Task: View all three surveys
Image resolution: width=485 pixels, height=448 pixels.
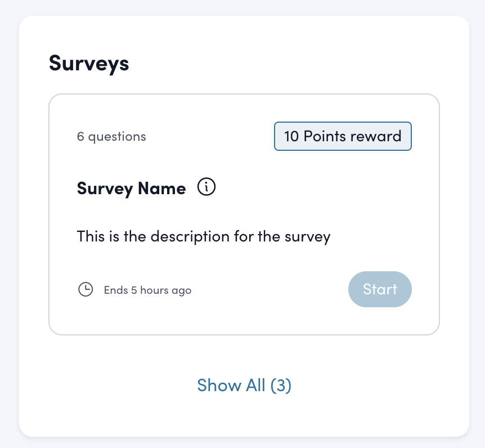Action: 244,386
